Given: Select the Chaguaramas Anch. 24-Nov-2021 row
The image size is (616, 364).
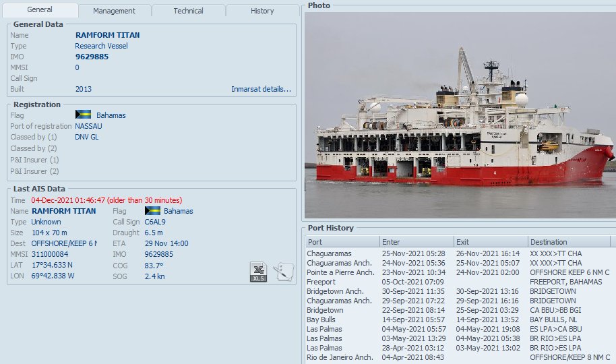Looking at the screenshot, I should pos(459,263).
